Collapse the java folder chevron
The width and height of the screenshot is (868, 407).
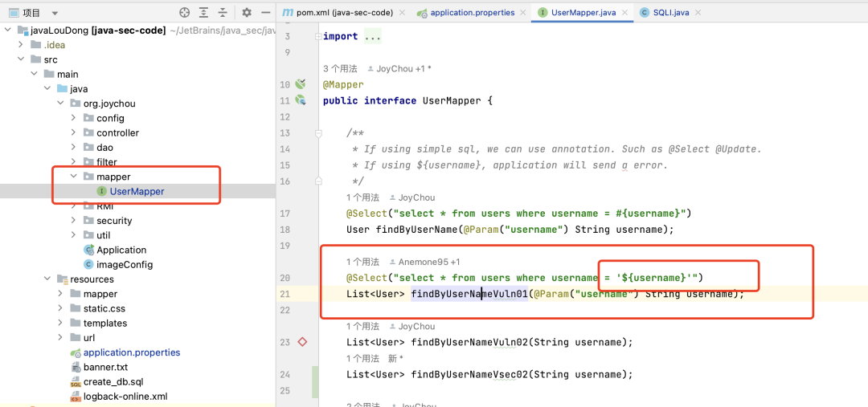click(x=47, y=88)
